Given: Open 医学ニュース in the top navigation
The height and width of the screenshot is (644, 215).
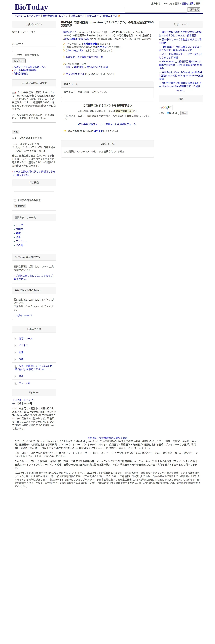Looking at the screenshot, I should tap(94, 16).
